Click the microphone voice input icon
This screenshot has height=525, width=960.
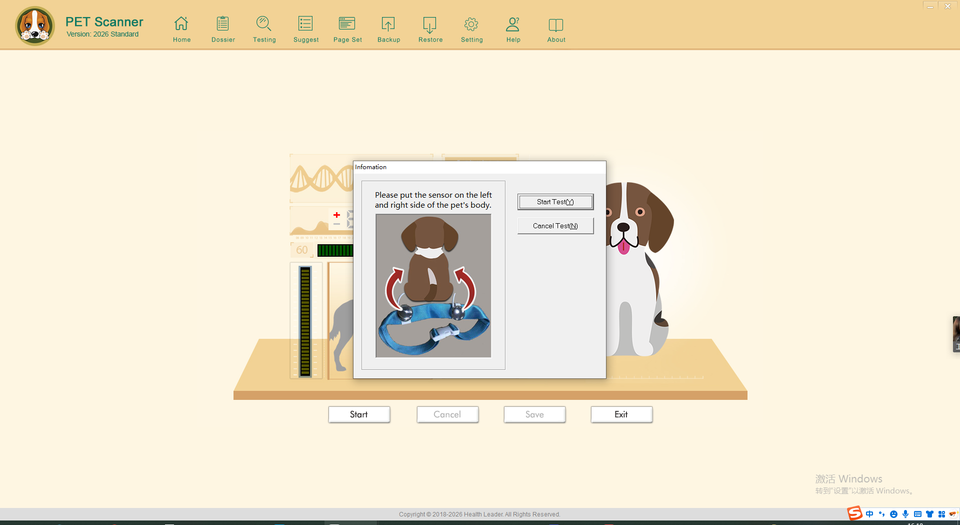pyautogui.click(x=905, y=514)
